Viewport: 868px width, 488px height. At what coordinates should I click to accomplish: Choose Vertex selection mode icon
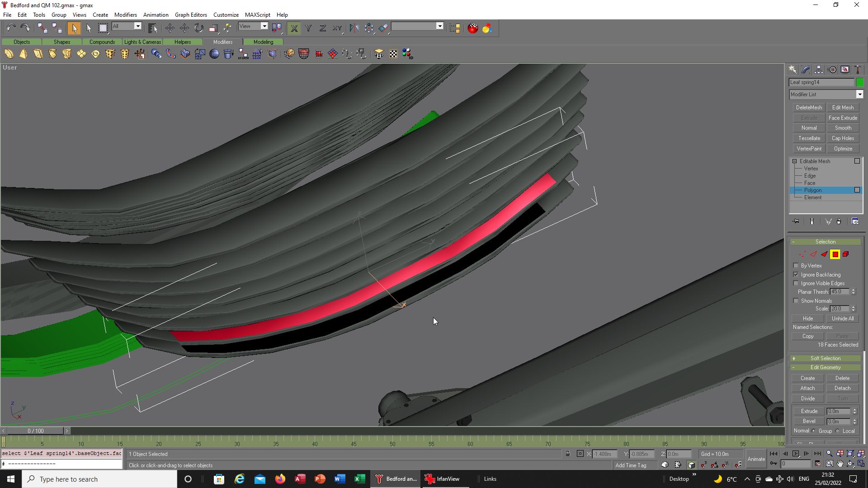coord(802,254)
